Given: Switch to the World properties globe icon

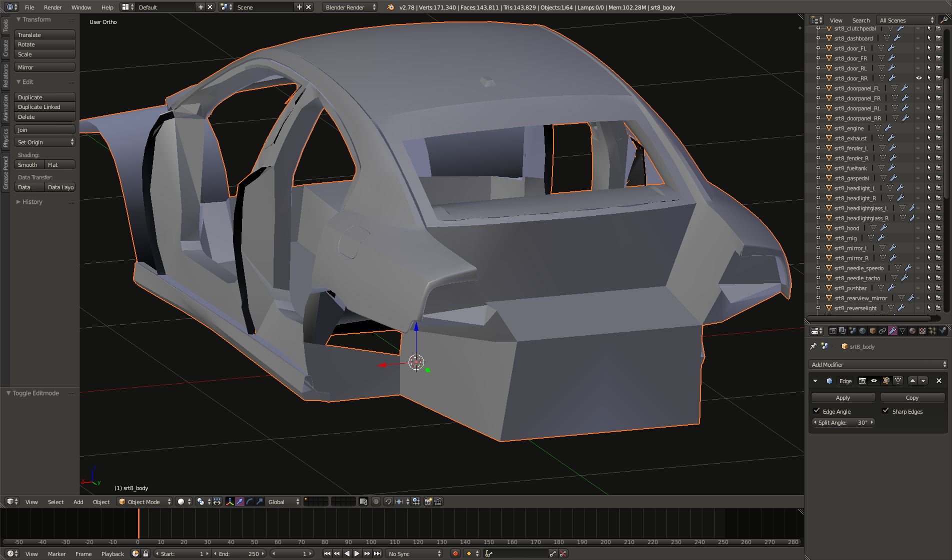Looking at the screenshot, I should (862, 331).
